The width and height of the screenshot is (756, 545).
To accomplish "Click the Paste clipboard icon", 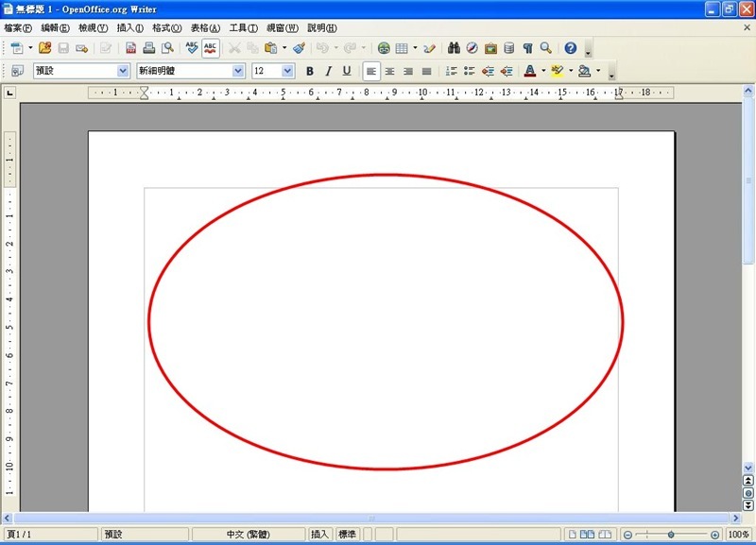I will pos(271,48).
